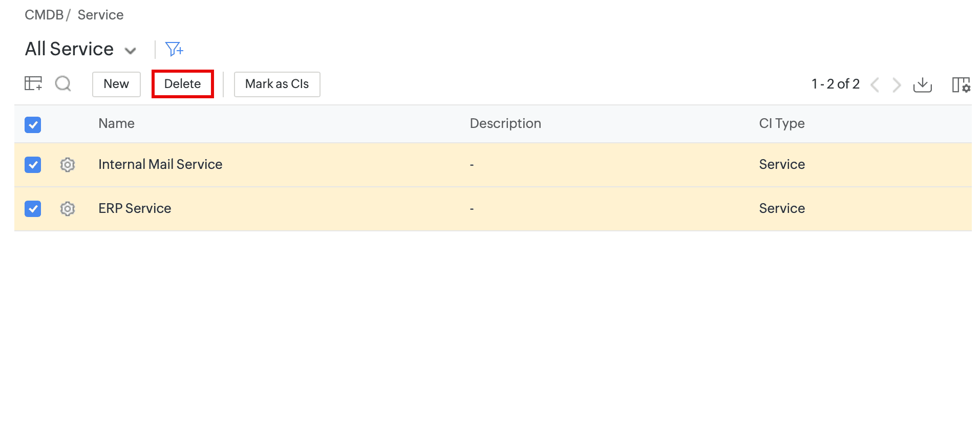980x434 pixels.
Task: Sort by the Name column header
Action: click(x=116, y=123)
